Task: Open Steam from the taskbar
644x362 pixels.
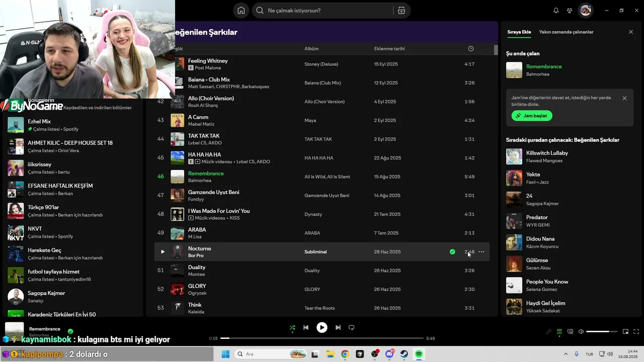Action: [405, 354]
